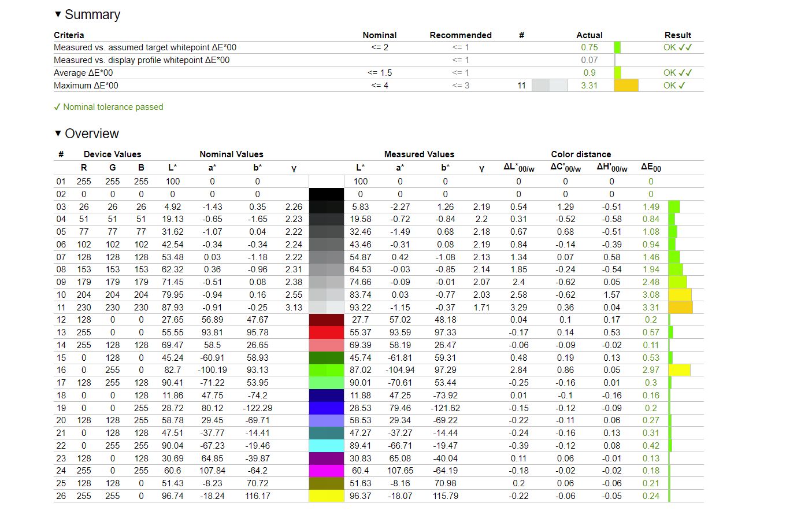Click measured a* value '-104.94'
Image resolution: width=812 pixels, height=514 pixels.
pos(400,370)
